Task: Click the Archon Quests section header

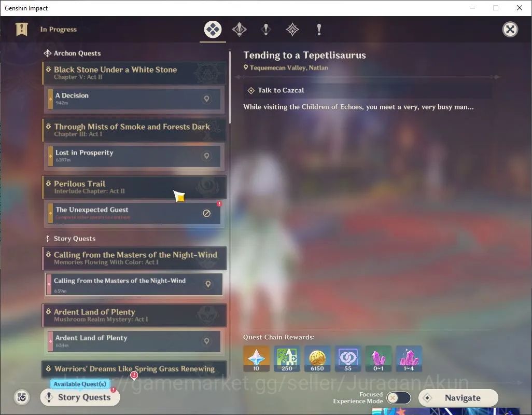Action: click(x=72, y=53)
